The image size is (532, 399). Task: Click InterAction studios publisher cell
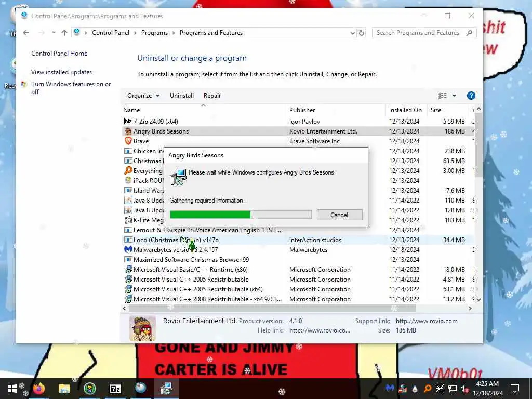coord(315,240)
